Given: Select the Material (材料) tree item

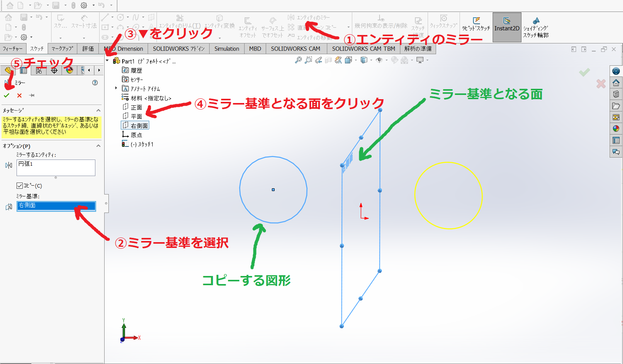Looking at the screenshot, I should point(146,98).
